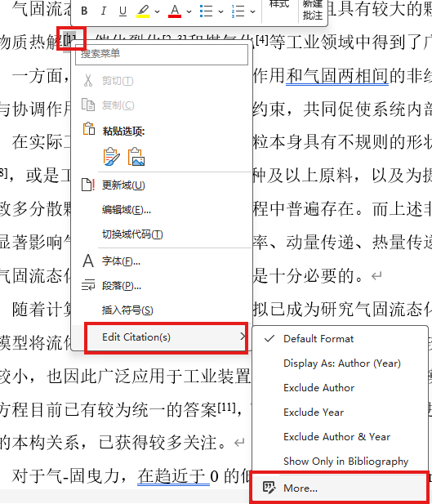Viewport: 432px width, 504px height.
Task: Paste keeping source formatting icon
Action: pos(112,157)
